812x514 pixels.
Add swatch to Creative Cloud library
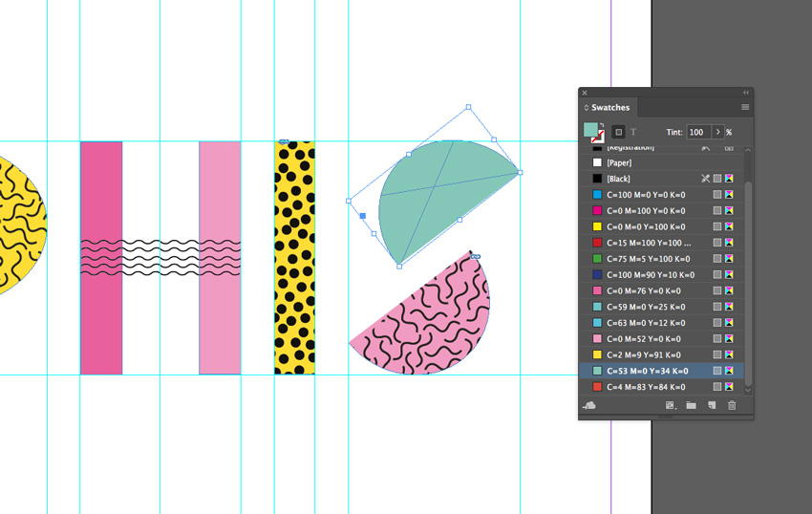[589, 406]
